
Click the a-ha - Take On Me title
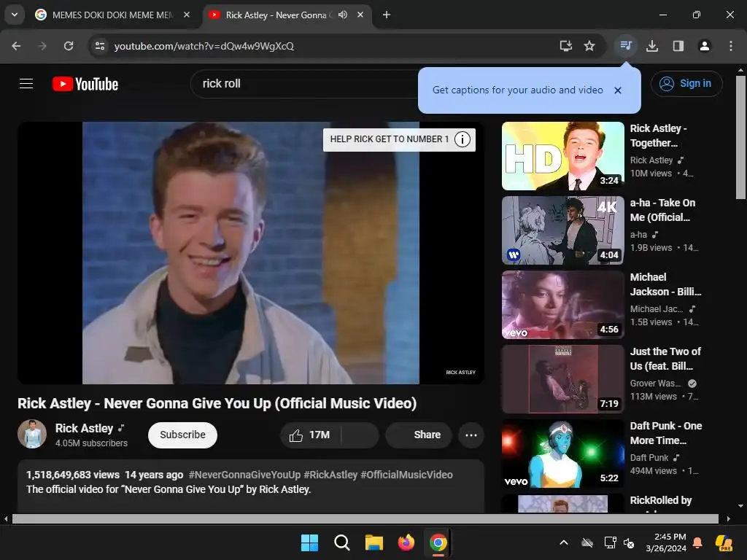(662, 210)
